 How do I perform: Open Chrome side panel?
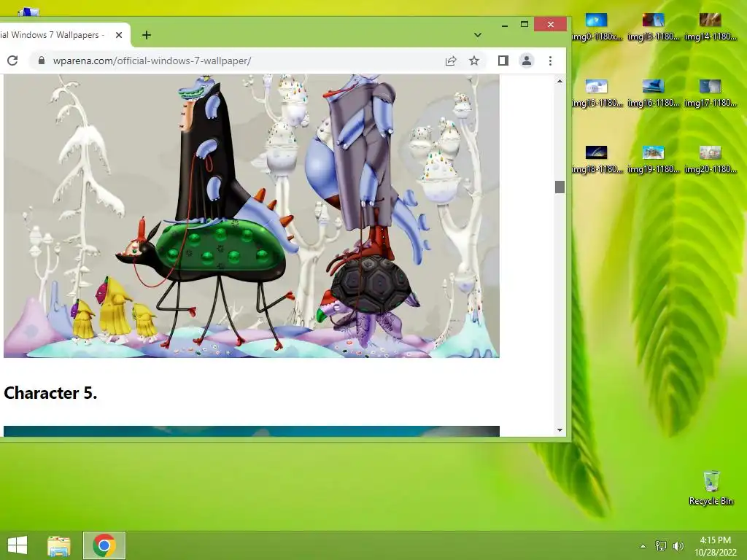tap(503, 61)
